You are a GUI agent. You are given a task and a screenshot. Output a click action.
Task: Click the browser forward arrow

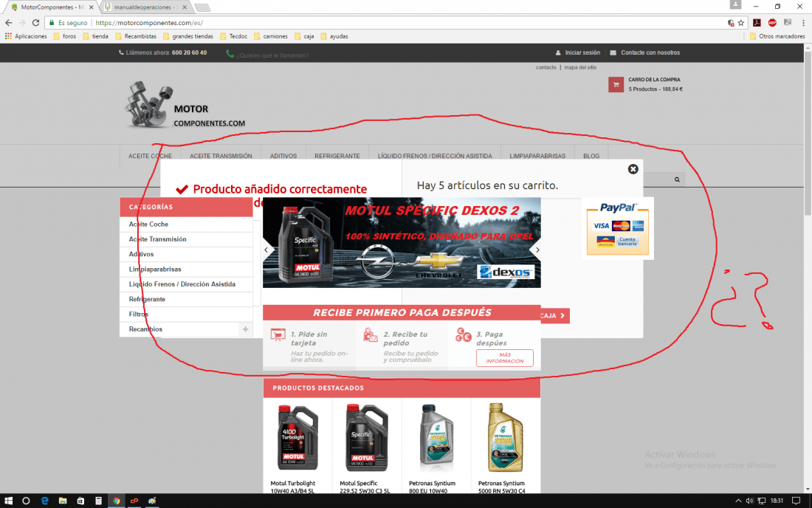[21, 23]
